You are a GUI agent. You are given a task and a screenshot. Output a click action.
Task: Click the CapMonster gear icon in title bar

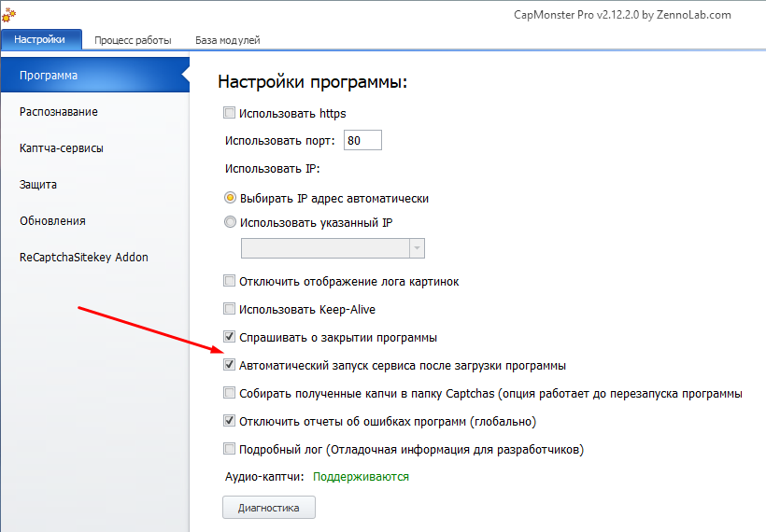tap(7, 15)
